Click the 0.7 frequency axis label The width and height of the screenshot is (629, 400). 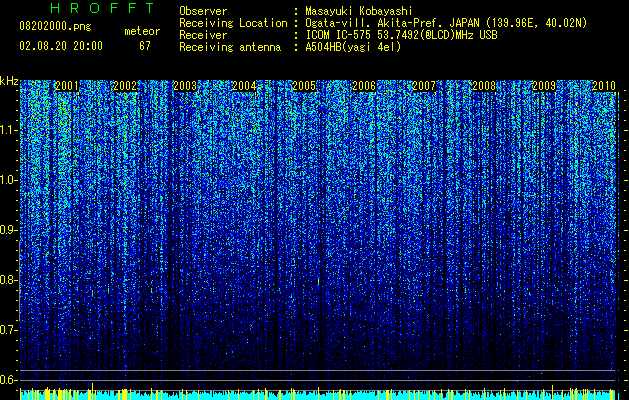pyautogui.click(x=8, y=330)
